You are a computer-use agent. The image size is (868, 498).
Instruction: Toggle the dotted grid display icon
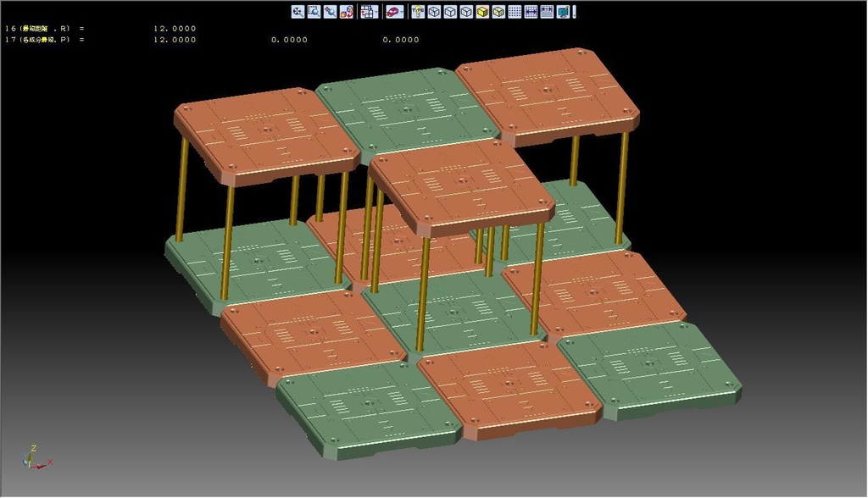pyautogui.click(x=515, y=12)
